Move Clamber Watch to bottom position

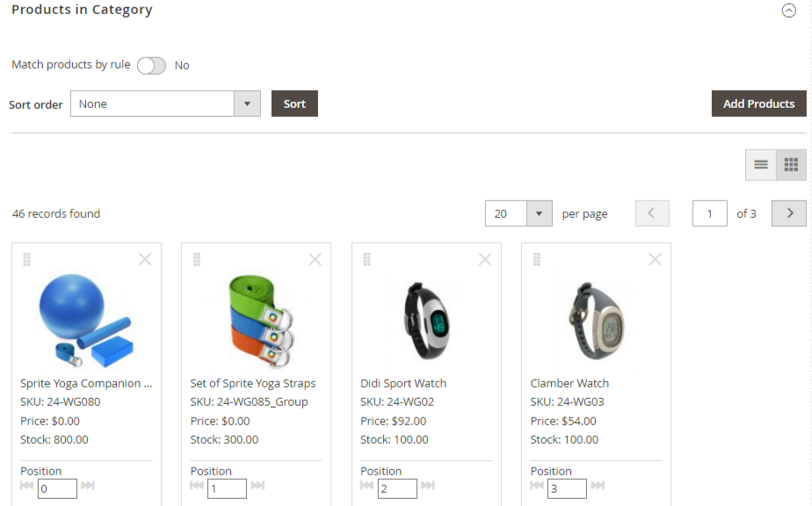click(597, 485)
